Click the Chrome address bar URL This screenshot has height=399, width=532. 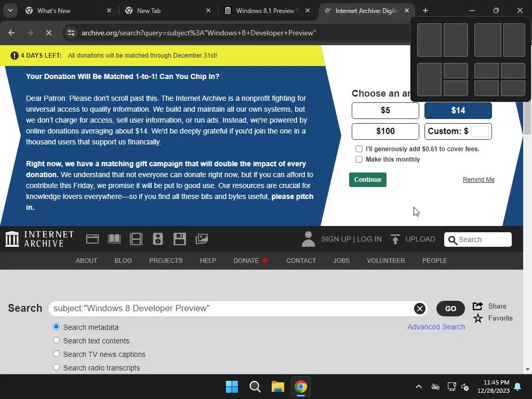tap(198, 33)
